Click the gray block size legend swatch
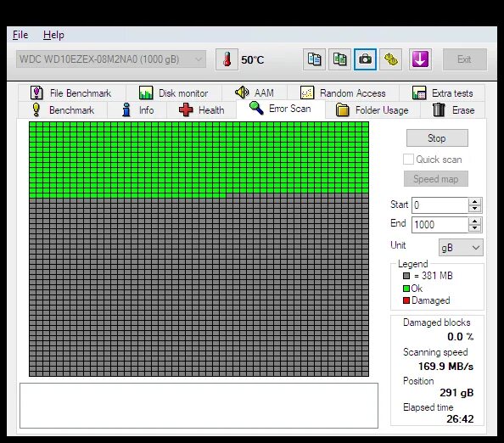Image resolution: width=504 pixels, height=443 pixels. (406, 276)
